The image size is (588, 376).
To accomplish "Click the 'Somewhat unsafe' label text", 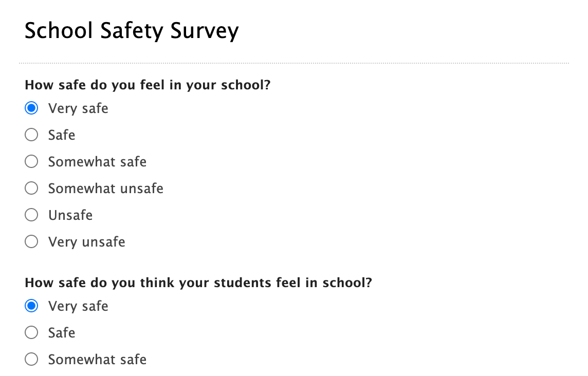I will (105, 189).
